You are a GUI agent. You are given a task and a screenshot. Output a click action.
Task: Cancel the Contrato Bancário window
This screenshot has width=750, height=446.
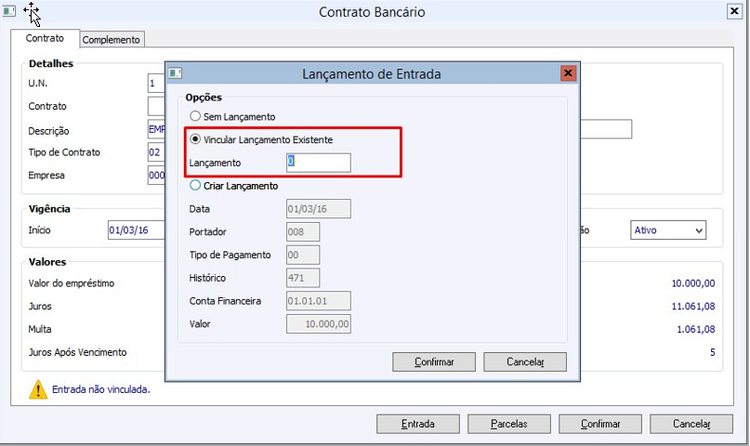pos(691,424)
